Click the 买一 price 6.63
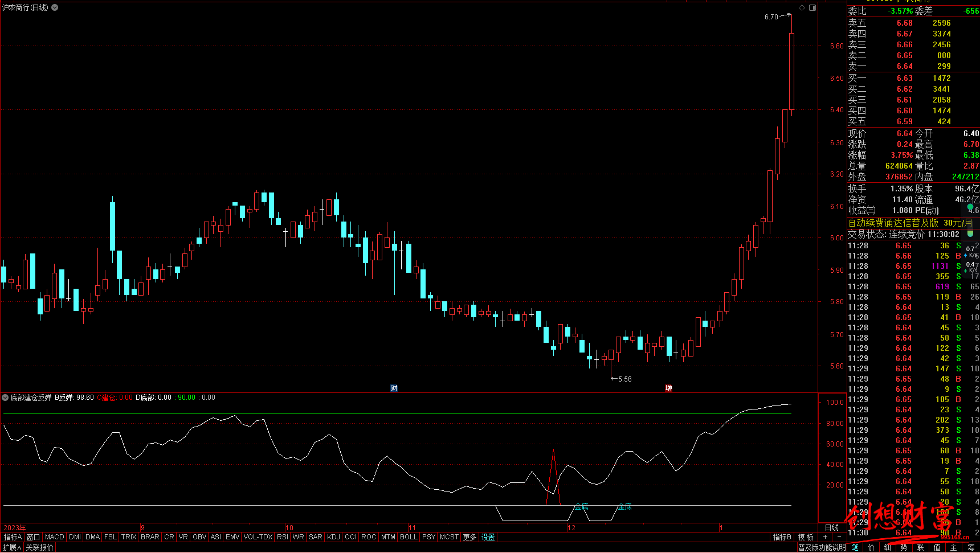980x553 pixels. 905,79
